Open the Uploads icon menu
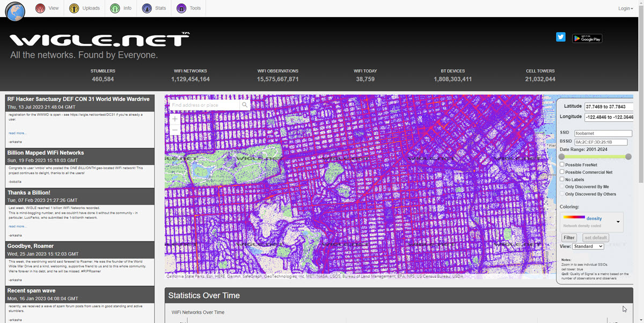Image resolution: width=644 pixels, height=323 pixels. pos(74,9)
